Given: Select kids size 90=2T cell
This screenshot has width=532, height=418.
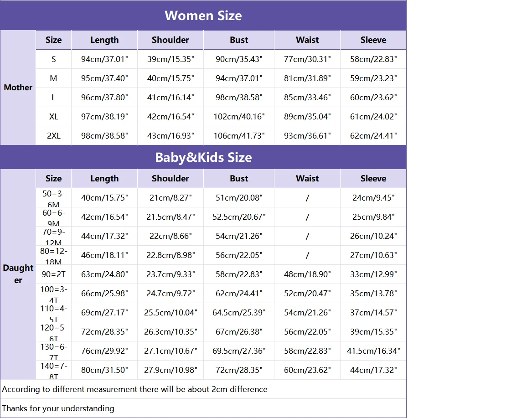Looking at the screenshot, I should [54, 274].
